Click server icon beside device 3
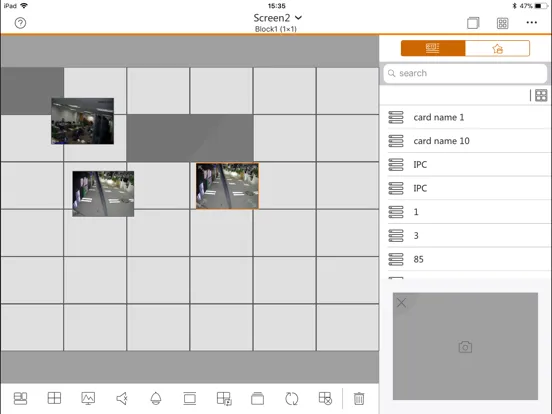This screenshot has width=552, height=414. tap(396, 236)
